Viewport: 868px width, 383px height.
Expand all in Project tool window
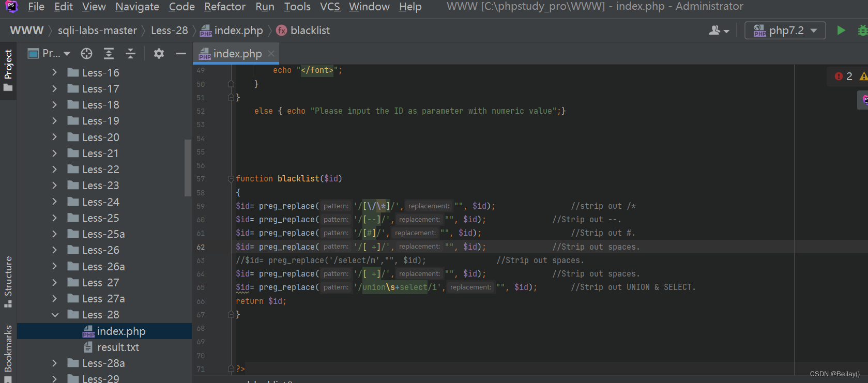(109, 54)
